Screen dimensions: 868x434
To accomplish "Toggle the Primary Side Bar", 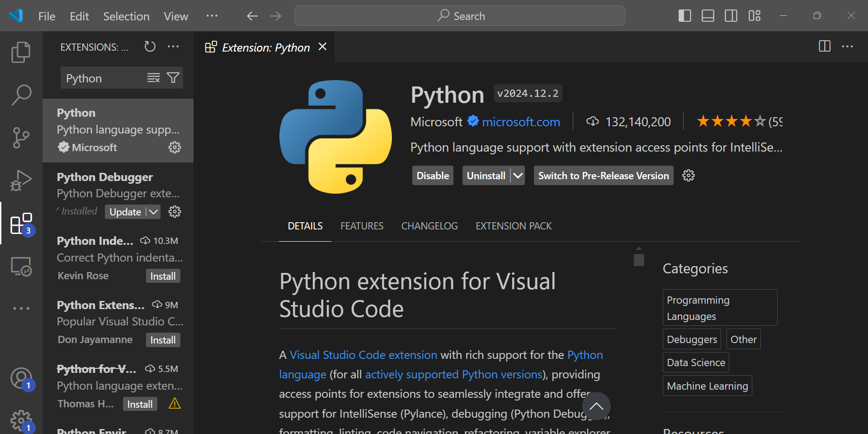I will (684, 15).
